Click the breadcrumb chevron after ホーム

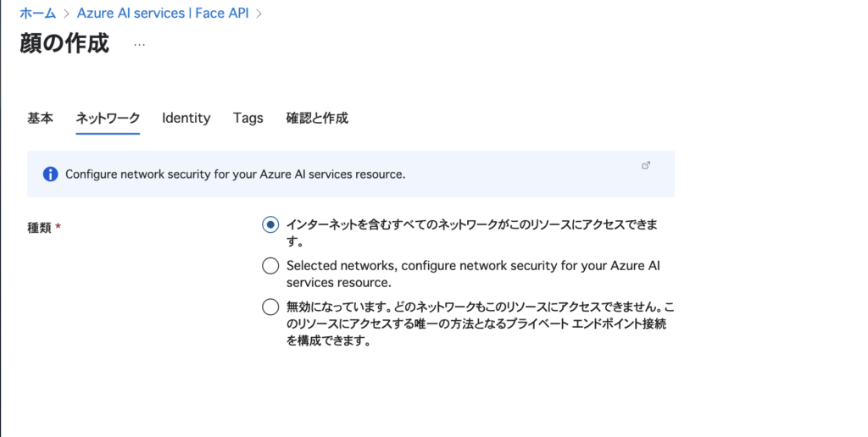(66, 14)
